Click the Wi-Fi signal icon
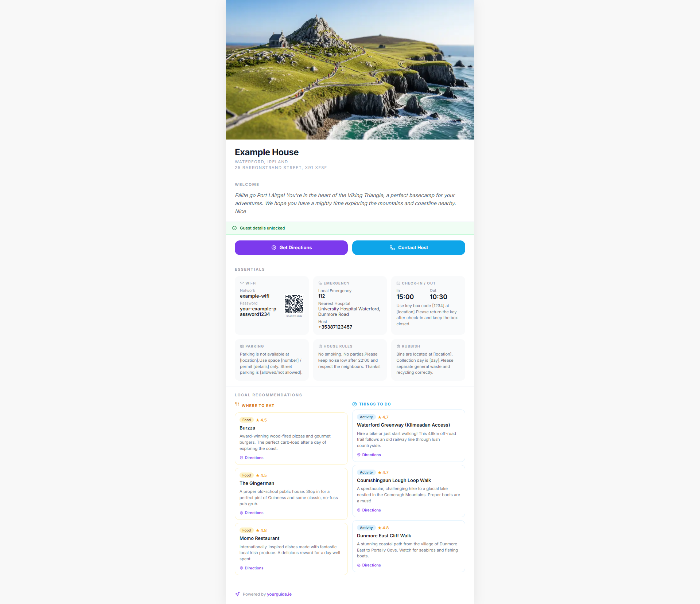The image size is (700, 604). 242,283
